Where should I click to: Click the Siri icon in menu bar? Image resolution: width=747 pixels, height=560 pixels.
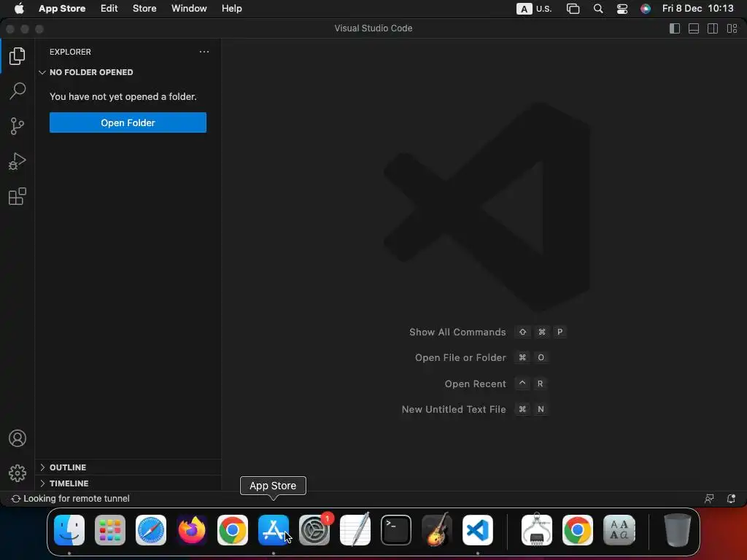click(x=646, y=9)
